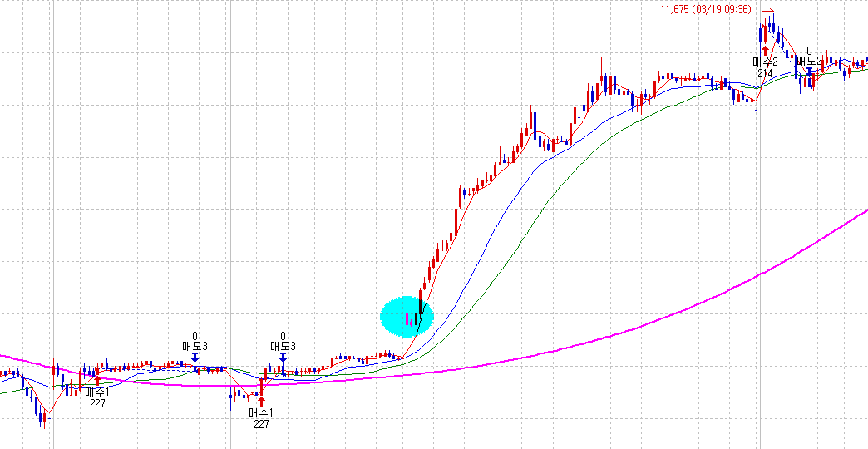Click the 매수2 text label
The height and width of the screenshot is (449, 868).
click(765, 62)
